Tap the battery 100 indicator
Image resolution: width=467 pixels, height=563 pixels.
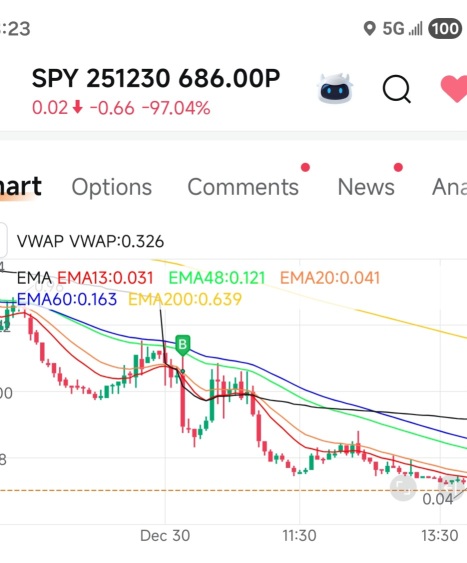(x=445, y=28)
